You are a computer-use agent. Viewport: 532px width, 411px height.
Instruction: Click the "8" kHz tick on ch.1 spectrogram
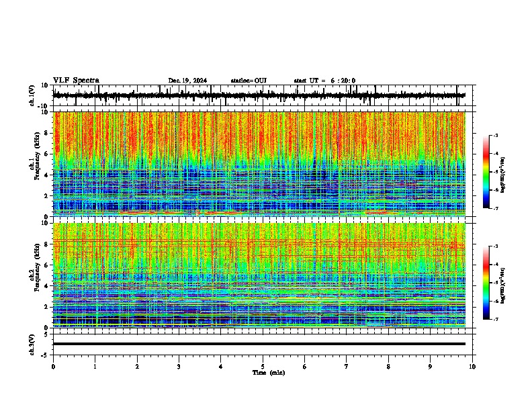click(x=46, y=133)
